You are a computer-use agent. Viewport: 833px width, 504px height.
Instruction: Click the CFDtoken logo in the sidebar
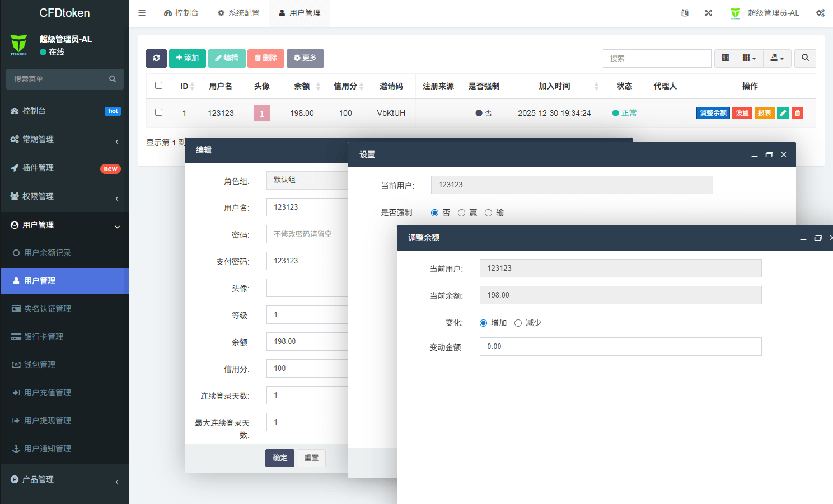(64, 12)
